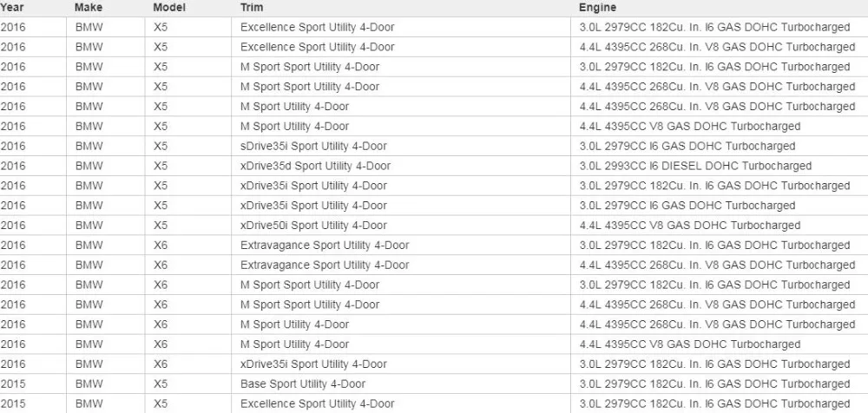Click the sDrive35i row's 3.0L I6 GAS engine cell
The image size is (868, 413).
(687, 146)
